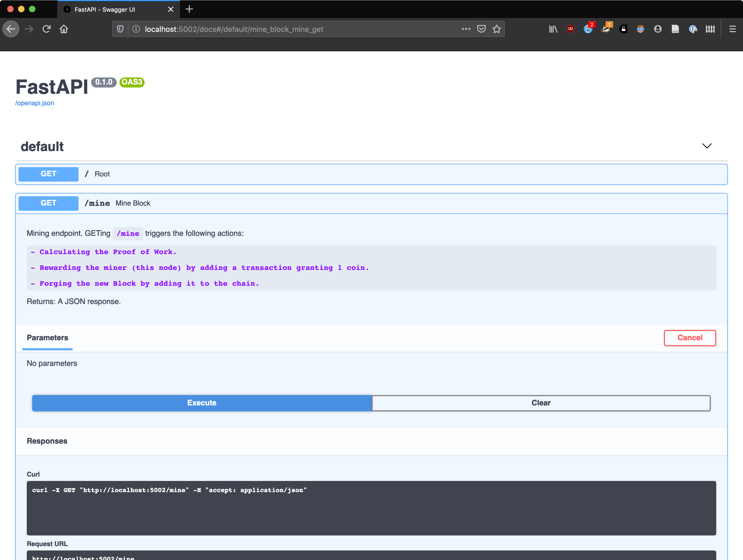The image size is (743, 560).
Task: Click 'Rewarding the miner' description line
Action: pyautogui.click(x=200, y=268)
